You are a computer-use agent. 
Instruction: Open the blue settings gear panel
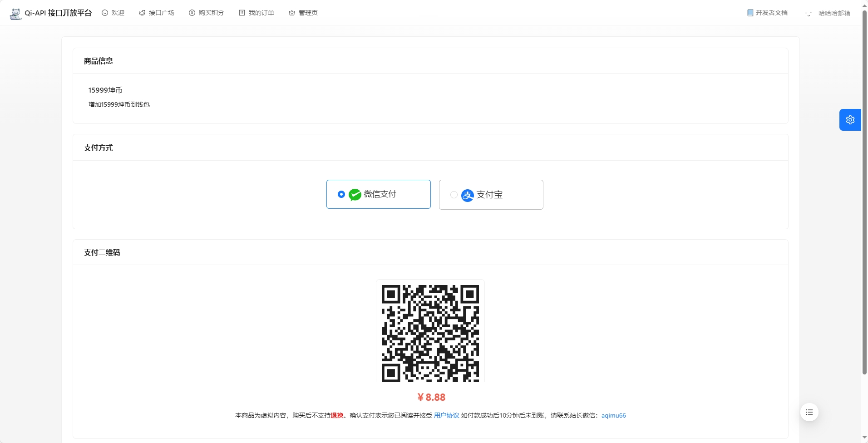850,120
